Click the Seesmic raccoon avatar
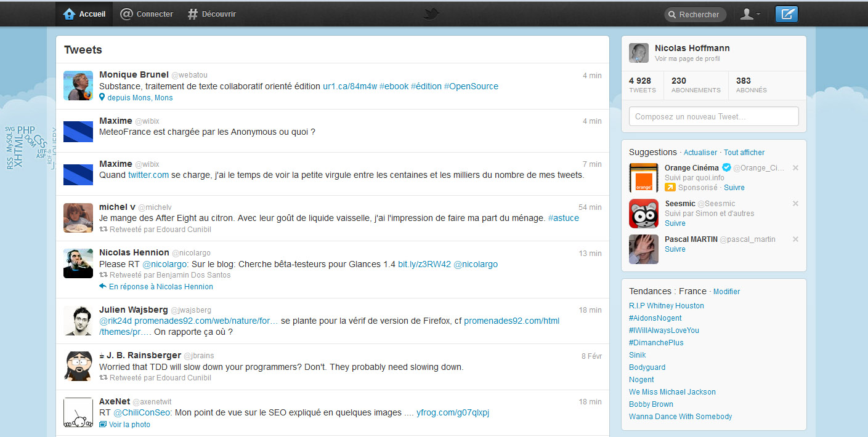Image resolution: width=868 pixels, height=437 pixels. coord(644,214)
